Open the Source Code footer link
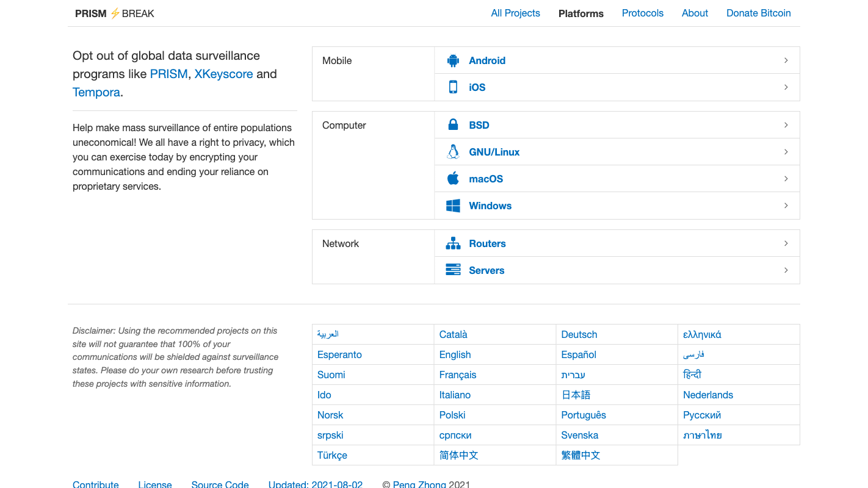 coord(220,484)
